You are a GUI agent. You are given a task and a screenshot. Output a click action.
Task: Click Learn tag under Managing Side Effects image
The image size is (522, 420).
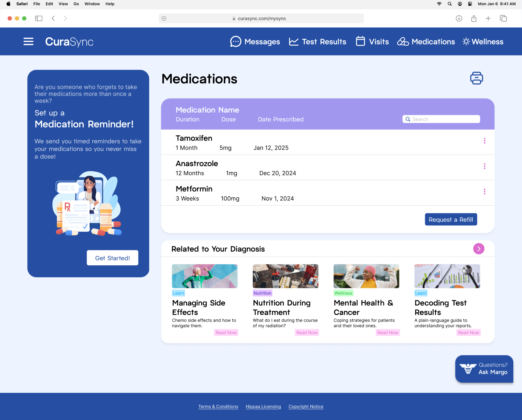tap(178, 293)
